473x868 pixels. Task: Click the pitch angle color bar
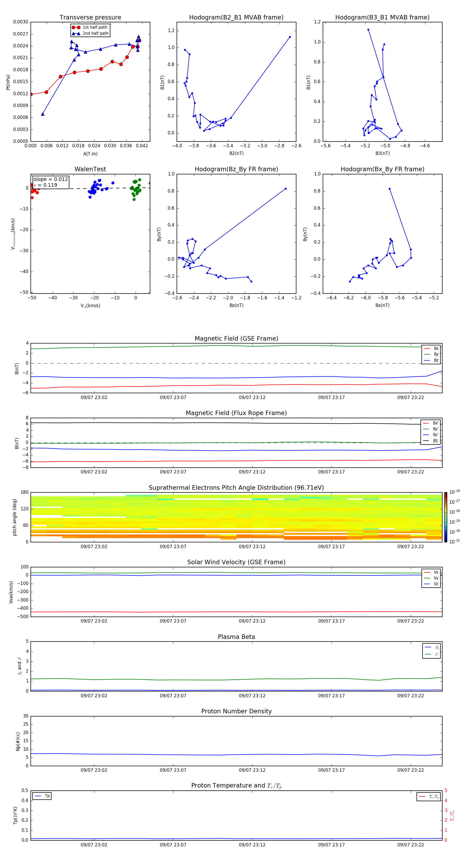click(446, 517)
